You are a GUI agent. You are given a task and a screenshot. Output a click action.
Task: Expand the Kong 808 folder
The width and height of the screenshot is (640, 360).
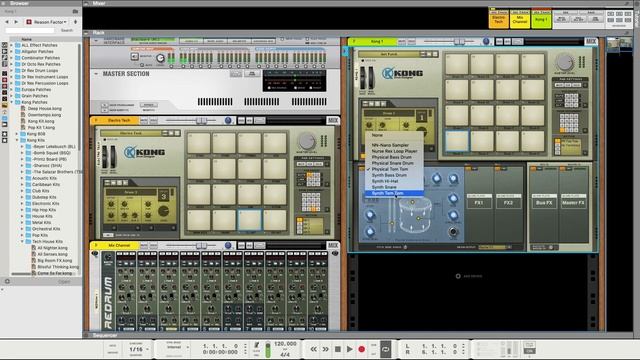[x=17, y=133]
